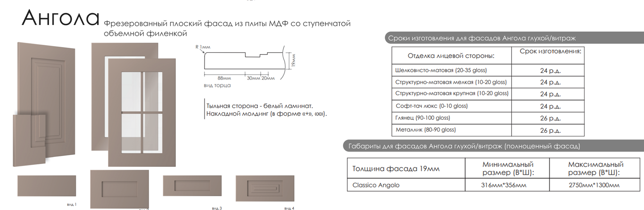Click the "30мм" dimension on profile drawing
This screenshot has width=644, height=210.
(253, 78)
